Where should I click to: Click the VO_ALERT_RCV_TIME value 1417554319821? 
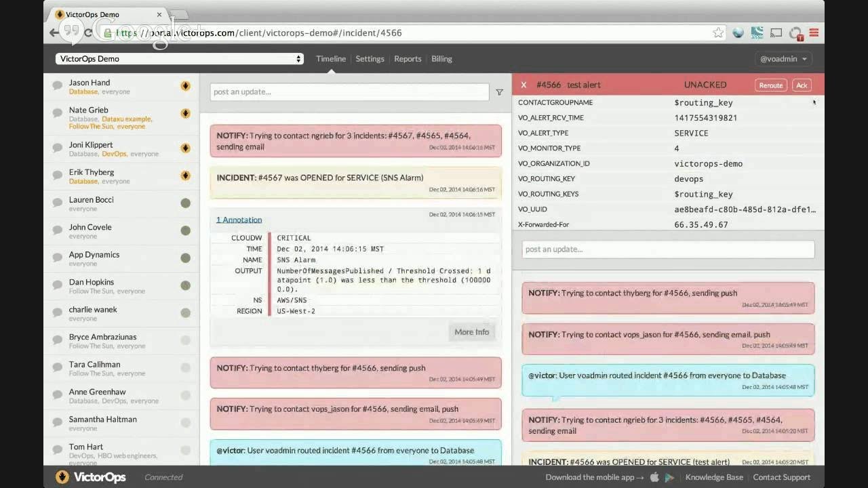pos(705,118)
